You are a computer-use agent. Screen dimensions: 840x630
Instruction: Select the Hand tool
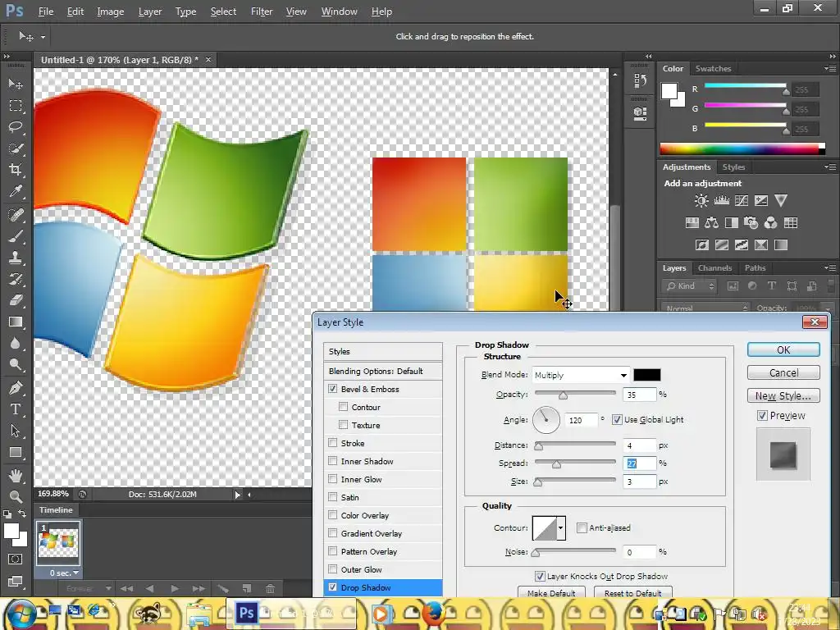(x=16, y=475)
